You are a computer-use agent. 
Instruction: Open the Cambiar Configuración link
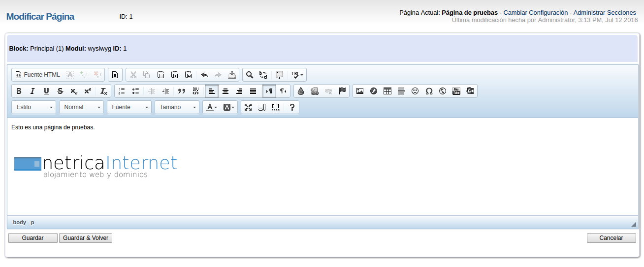pos(536,12)
